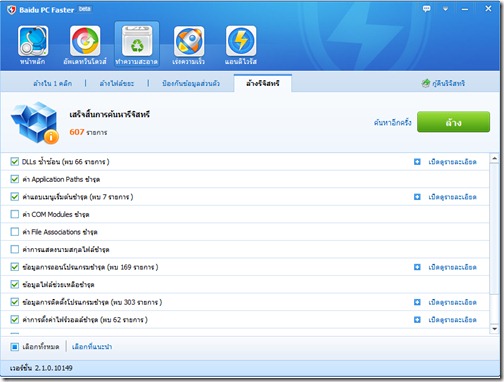Click the scrollbar up arrow
The height and width of the screenshot is (382, 504).
pyautogui.click(x=494, y=158)
